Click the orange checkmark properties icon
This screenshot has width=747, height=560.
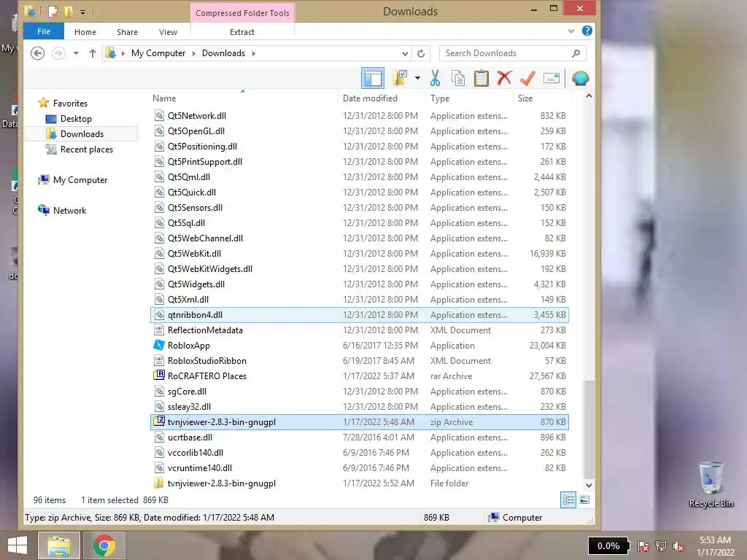click(x=527, y=78)
